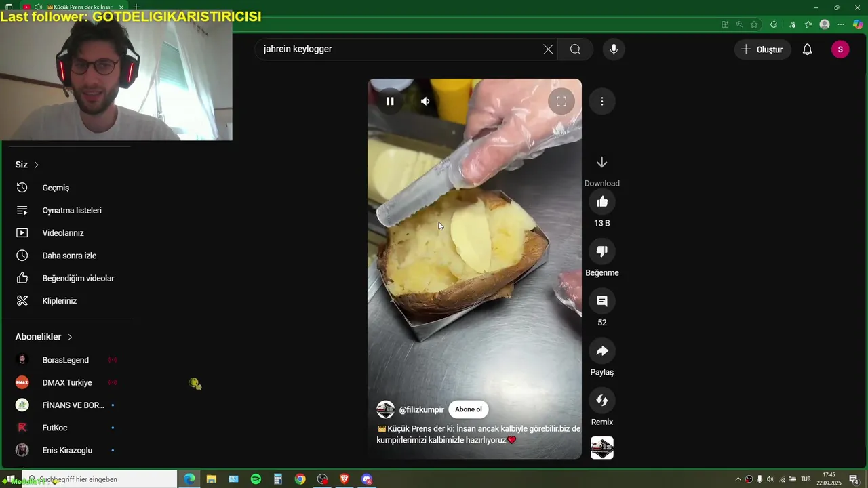868x488 pixels.
Task: Open the system volume control
Action: tap(770, 479)
